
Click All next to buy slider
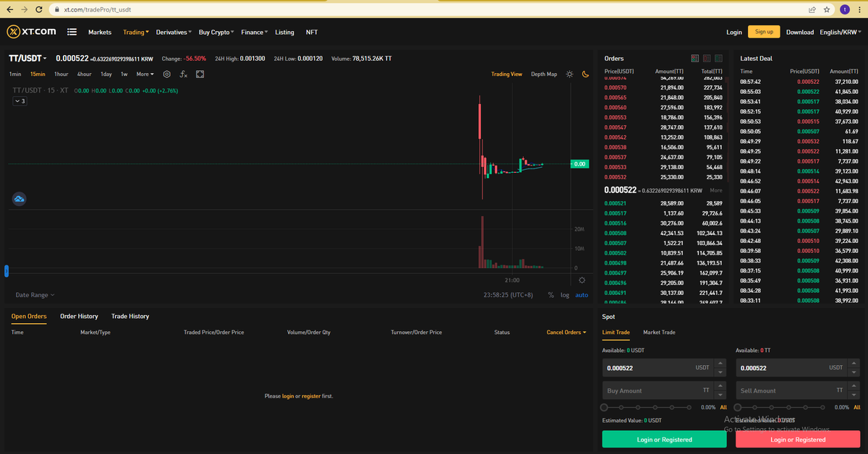[x=723, y=408]
